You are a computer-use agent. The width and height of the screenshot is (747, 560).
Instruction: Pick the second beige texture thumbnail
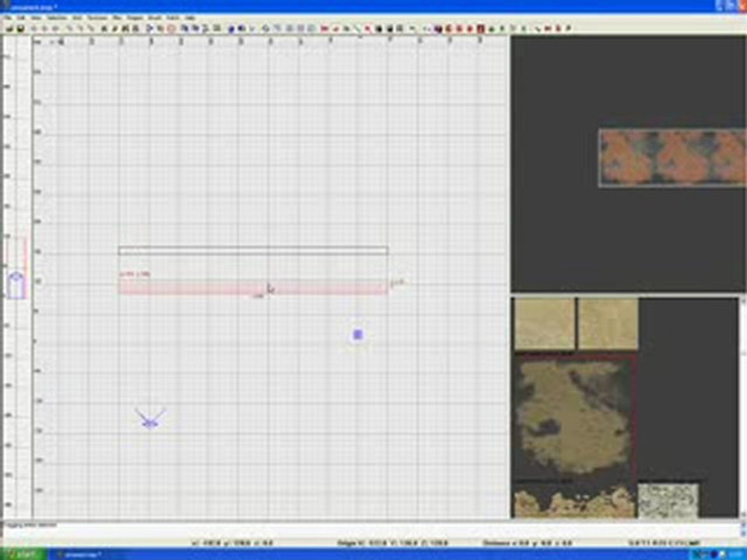point(608,324)
